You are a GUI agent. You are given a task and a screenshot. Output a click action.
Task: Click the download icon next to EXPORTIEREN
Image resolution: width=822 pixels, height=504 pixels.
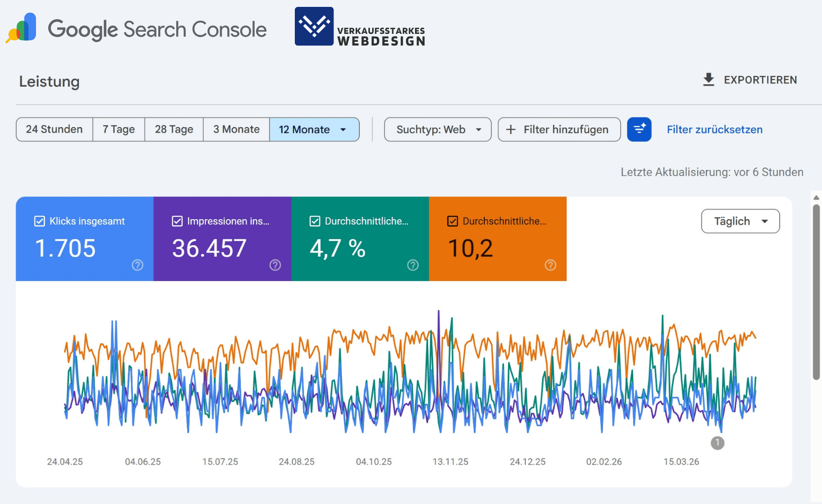point(708,79)
